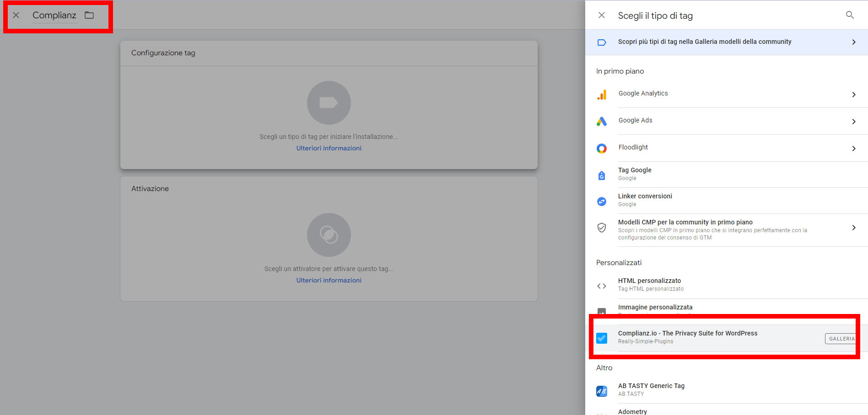Screen dimensions: 868x415
Task: Click the Tag Google icon
Action: pyautogui.click(x=602, y=176)
